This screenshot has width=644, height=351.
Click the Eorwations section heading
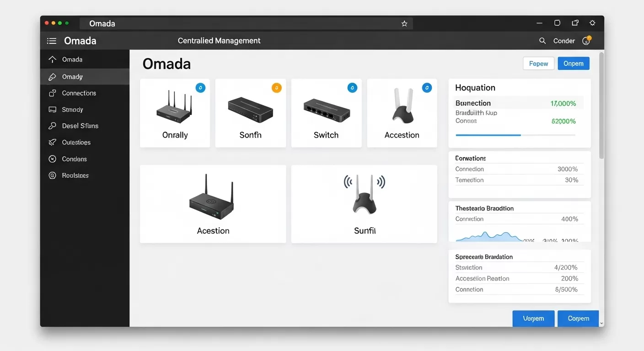pos(471,158)
